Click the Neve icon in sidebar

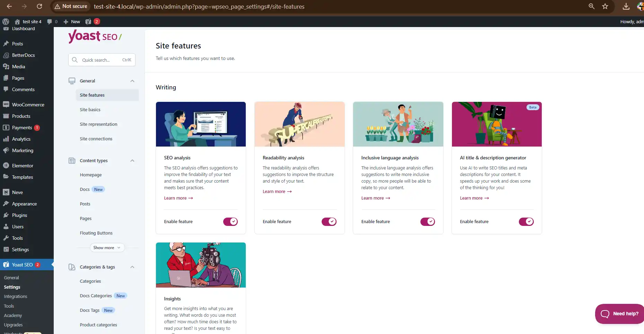6,192
